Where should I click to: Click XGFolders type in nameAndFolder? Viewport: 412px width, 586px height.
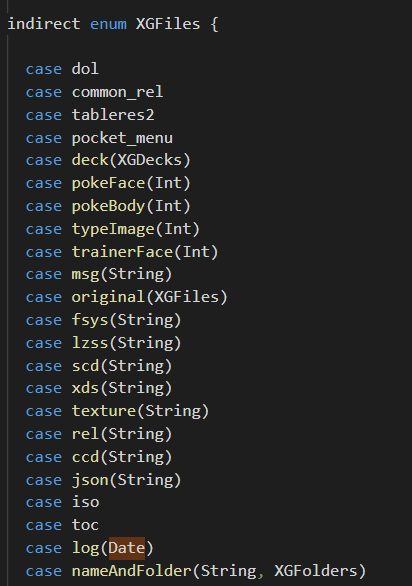coord(316,571)
